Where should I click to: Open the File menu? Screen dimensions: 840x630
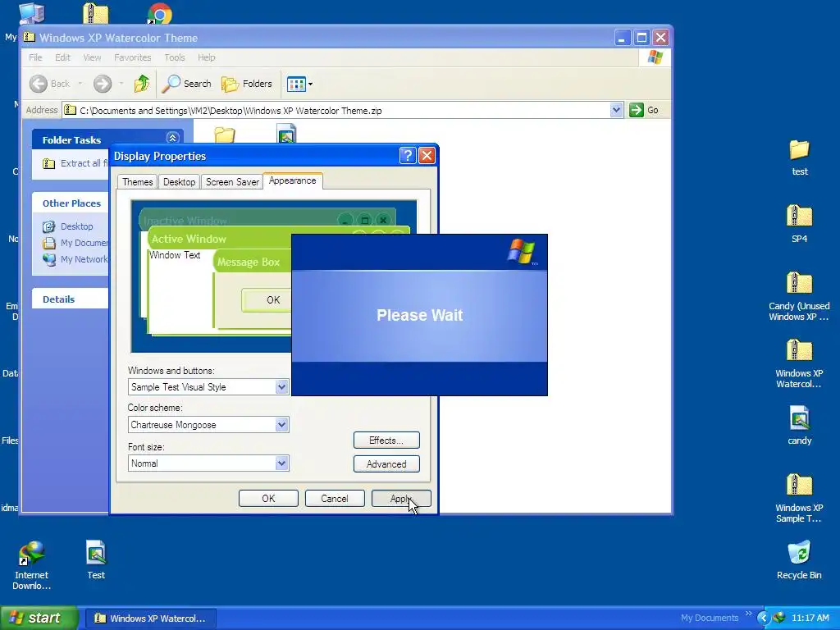35,57
